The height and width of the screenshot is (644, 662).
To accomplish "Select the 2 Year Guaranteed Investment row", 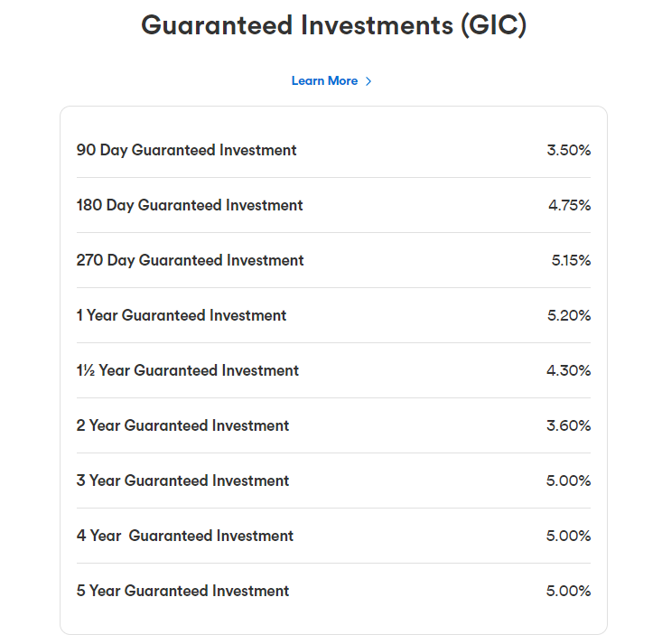I will [x=182, y=425].
